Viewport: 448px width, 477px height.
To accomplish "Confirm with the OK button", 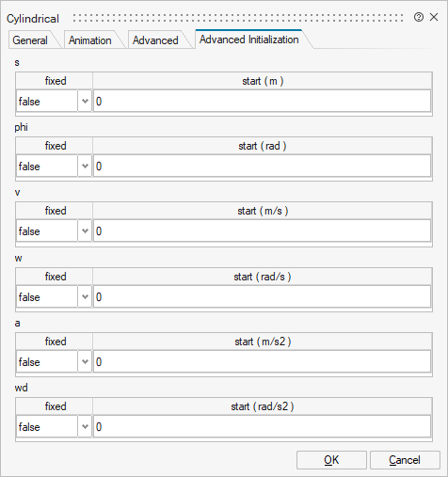I will tap(331, 460).
